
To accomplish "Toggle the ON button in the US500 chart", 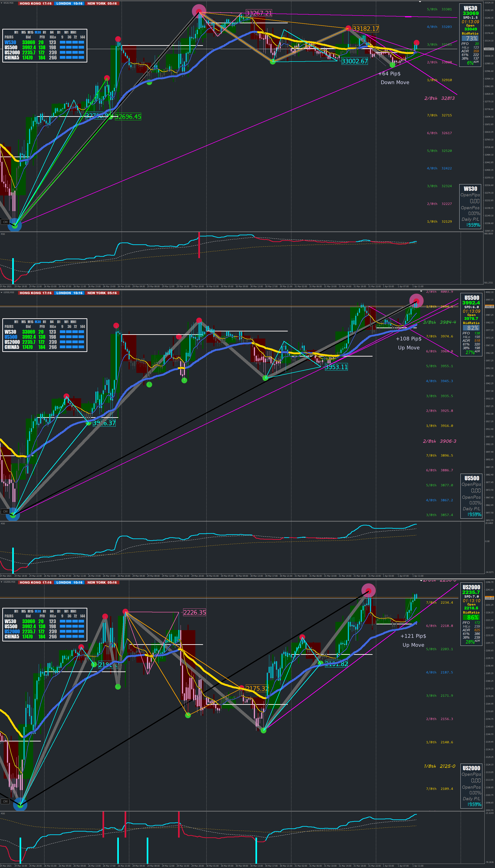I will click(x=5, y=511).
